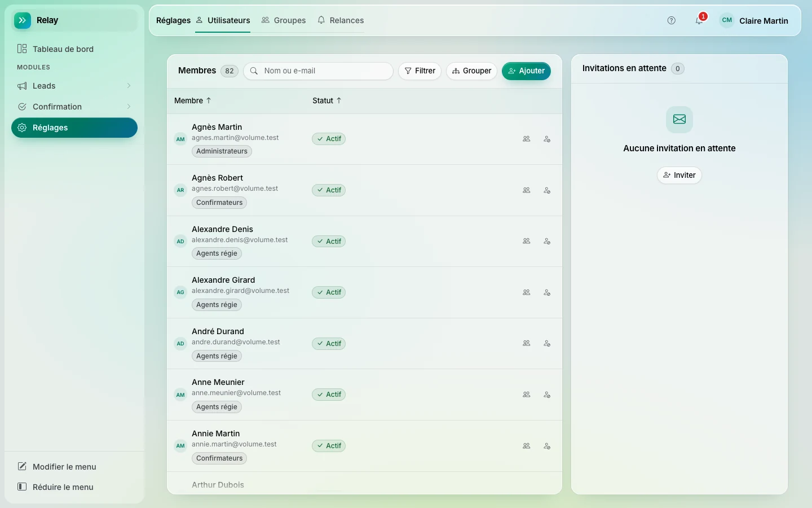The image size is (812, 508).
Task: Open the notifications bell with red badge
Action: tap(699, 20)
